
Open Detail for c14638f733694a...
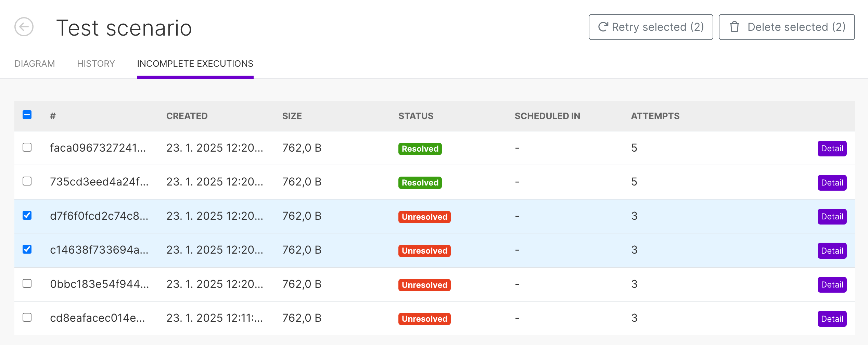click(x=832, y=251)
